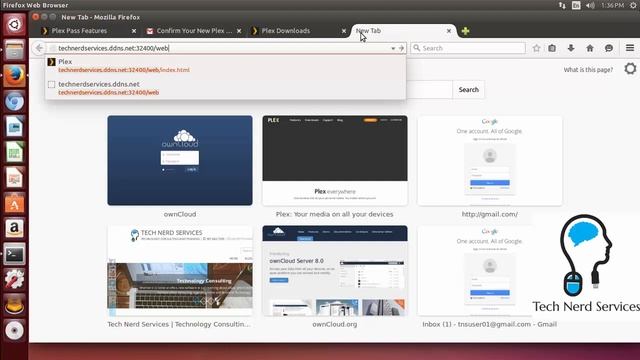Click the Go arrow in address bar
The height and width of the screenshot is (360, 640).
[x=401, y=48]
